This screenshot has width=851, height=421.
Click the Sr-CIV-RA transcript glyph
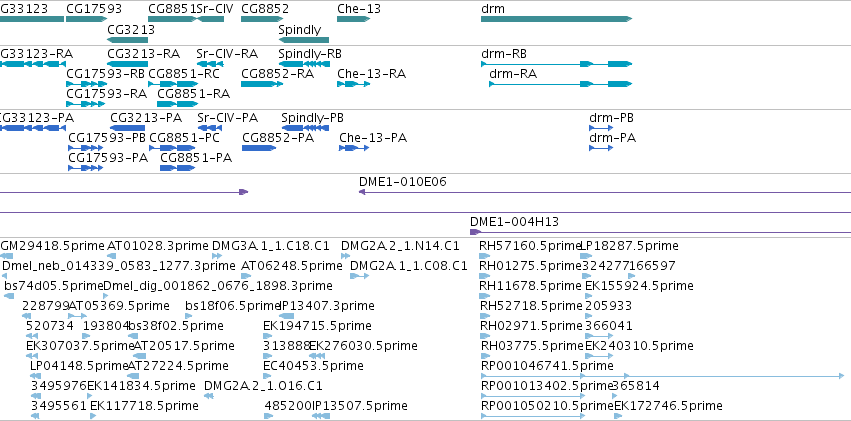[210, 64]
